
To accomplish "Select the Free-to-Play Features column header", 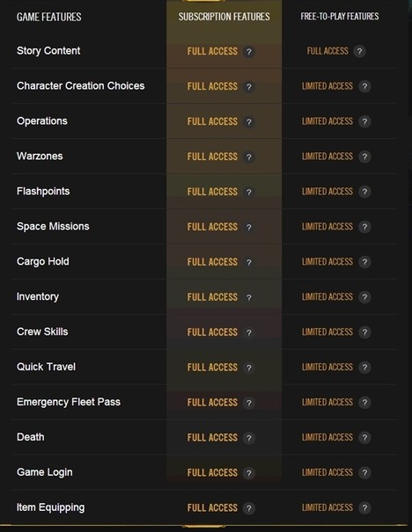I will tap(340, 17).
